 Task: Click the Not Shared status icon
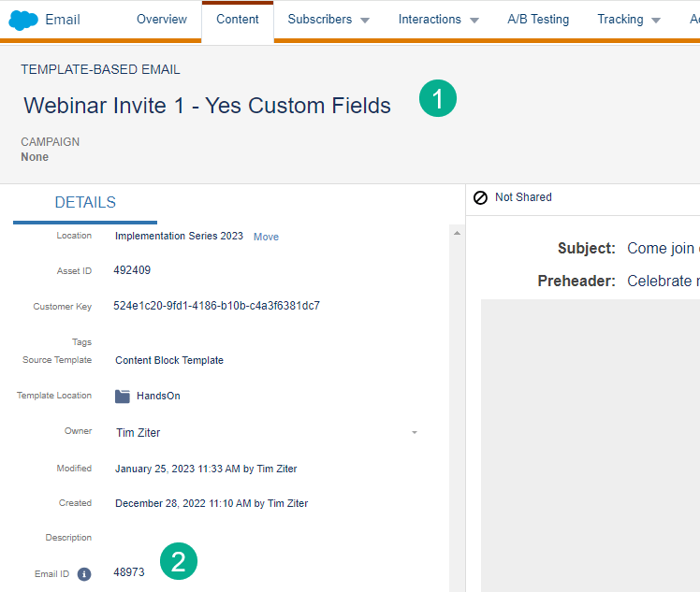click(x=480, y=197)
